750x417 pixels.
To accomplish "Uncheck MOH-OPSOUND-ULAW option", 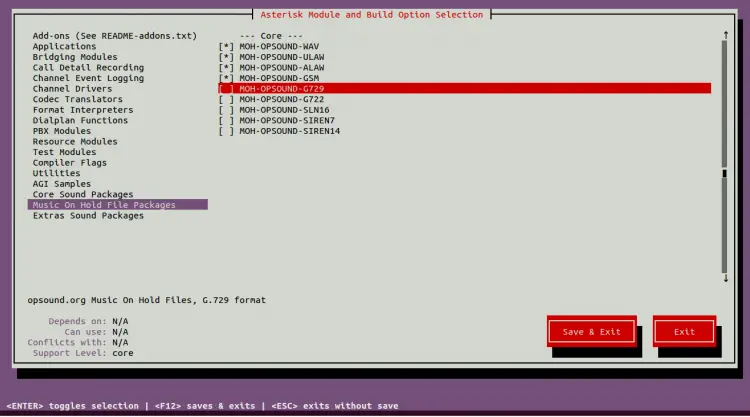I will pos(226,57).
